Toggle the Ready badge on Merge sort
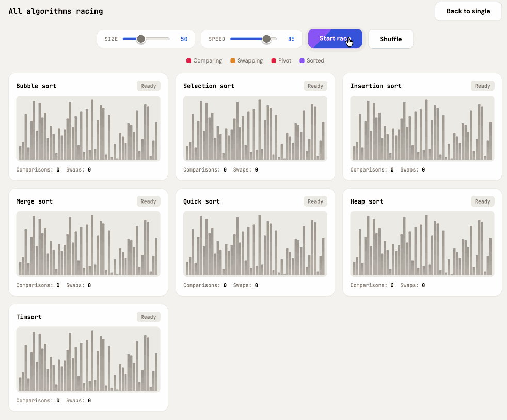The width and height of the screenshot is (507, 420). 148,201
